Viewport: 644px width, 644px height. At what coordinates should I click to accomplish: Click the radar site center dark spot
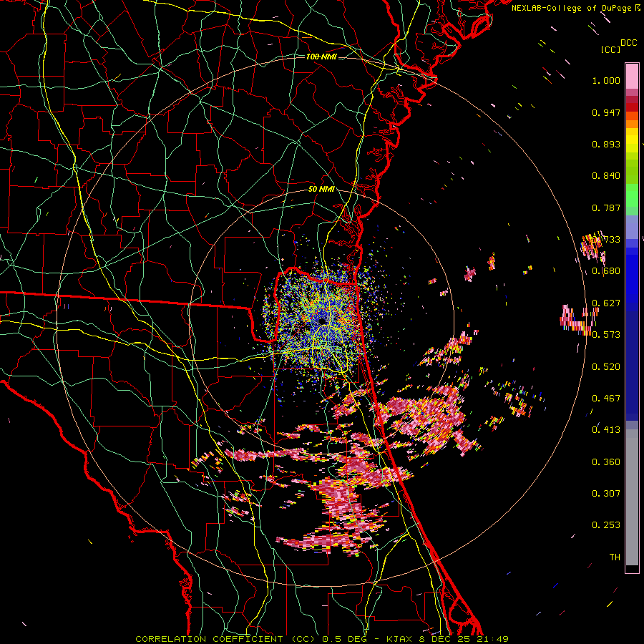coord(323,321)
